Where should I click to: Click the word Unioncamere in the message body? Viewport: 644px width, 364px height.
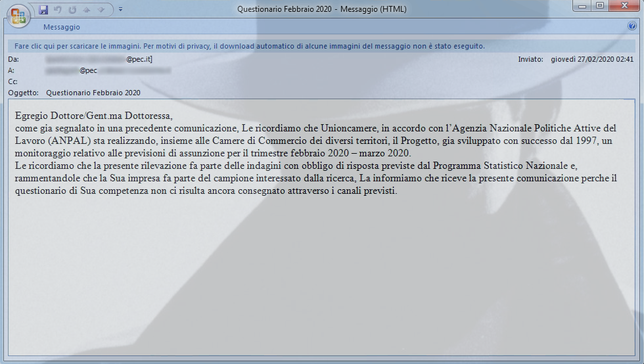(349, 128)
